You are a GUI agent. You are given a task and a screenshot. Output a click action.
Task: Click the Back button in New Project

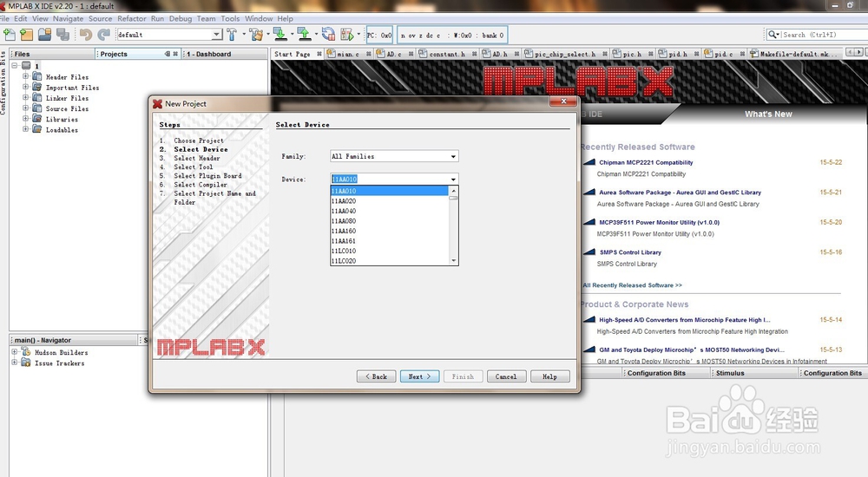(376, 376)
